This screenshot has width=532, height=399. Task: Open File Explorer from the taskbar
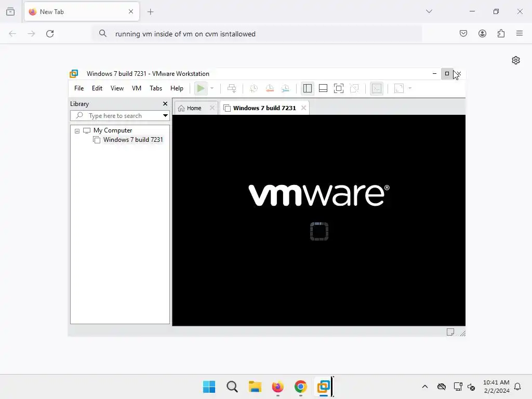pos(255,387)
